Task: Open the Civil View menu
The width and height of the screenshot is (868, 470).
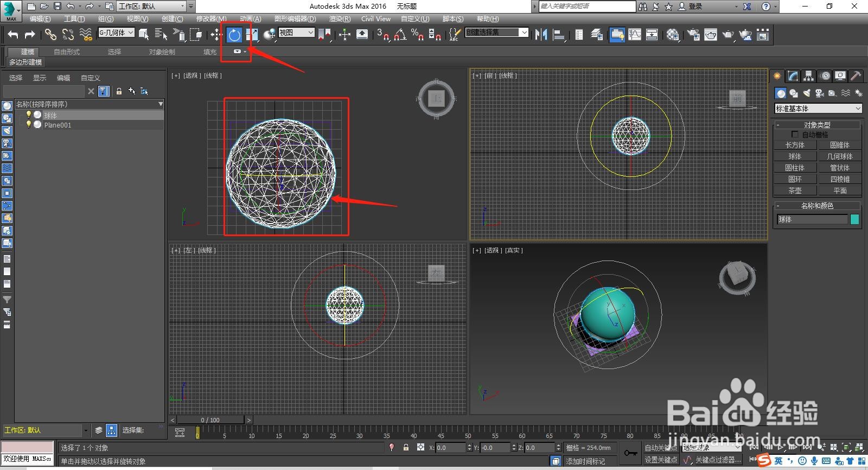Action: (x=376, y=18)
